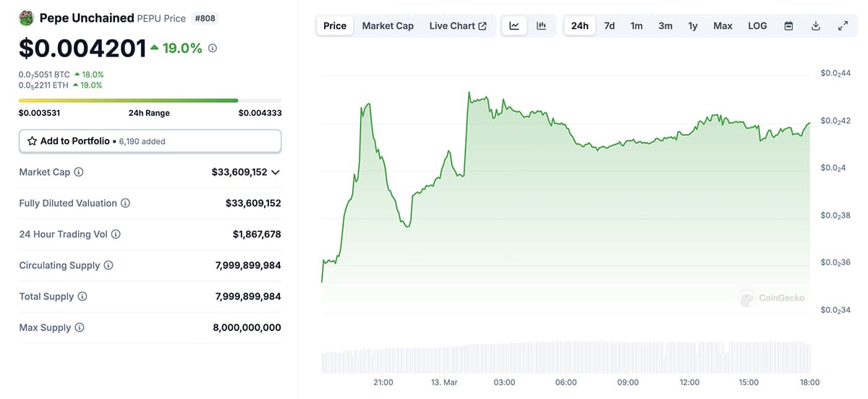This screenshot has height=399, width=868.
Task: Switch to candlestick chart view
Action: pyautogui.click(x=541, y=26)
